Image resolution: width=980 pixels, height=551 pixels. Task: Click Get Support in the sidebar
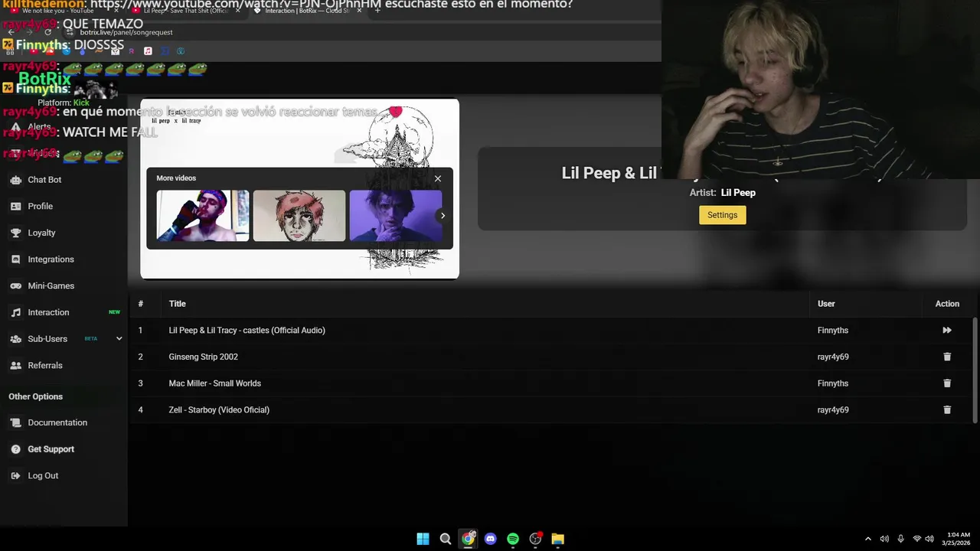(51, 449)
